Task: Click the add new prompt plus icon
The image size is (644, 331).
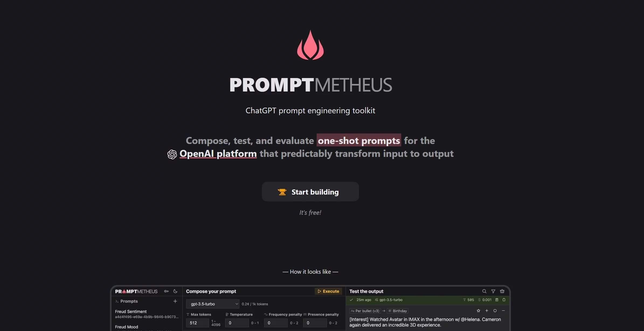Action: point(175,301)
